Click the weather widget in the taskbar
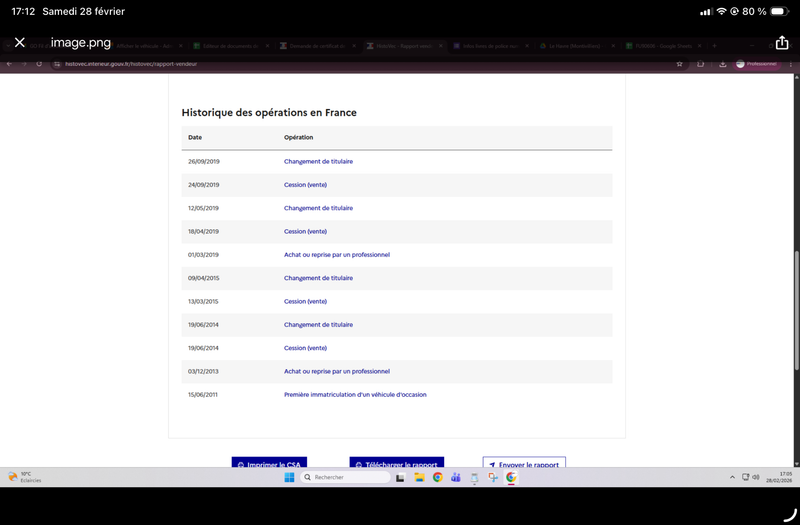This screenshot has height=525, width=800. (22, 477)
